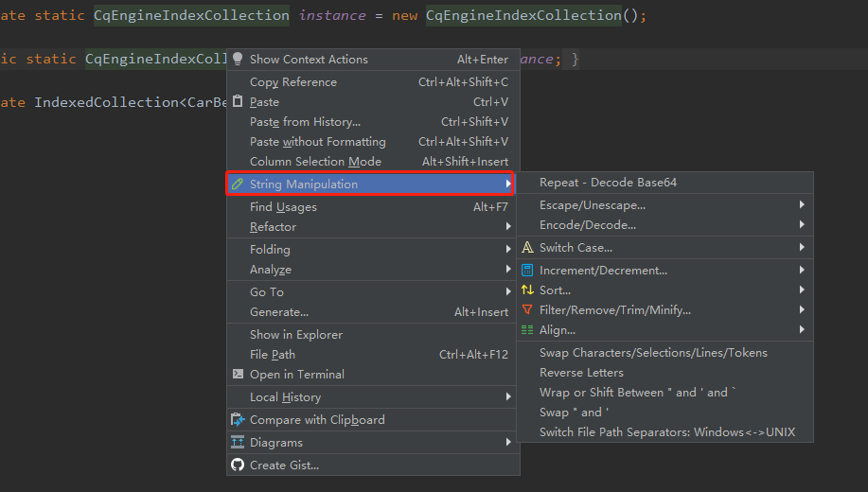Click the Increment/Decrement calculator icon
This screenshot has width=868, height=492.
(527, 270)
